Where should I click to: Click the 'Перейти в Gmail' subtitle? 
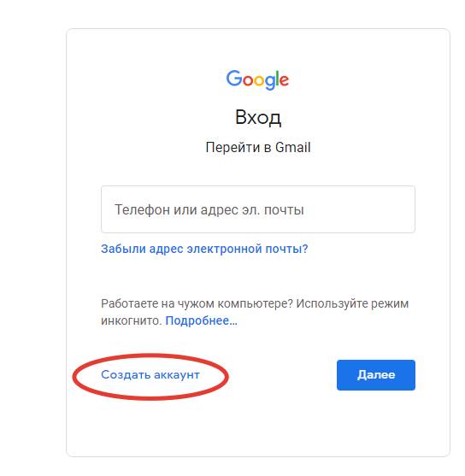pos(258,148)
